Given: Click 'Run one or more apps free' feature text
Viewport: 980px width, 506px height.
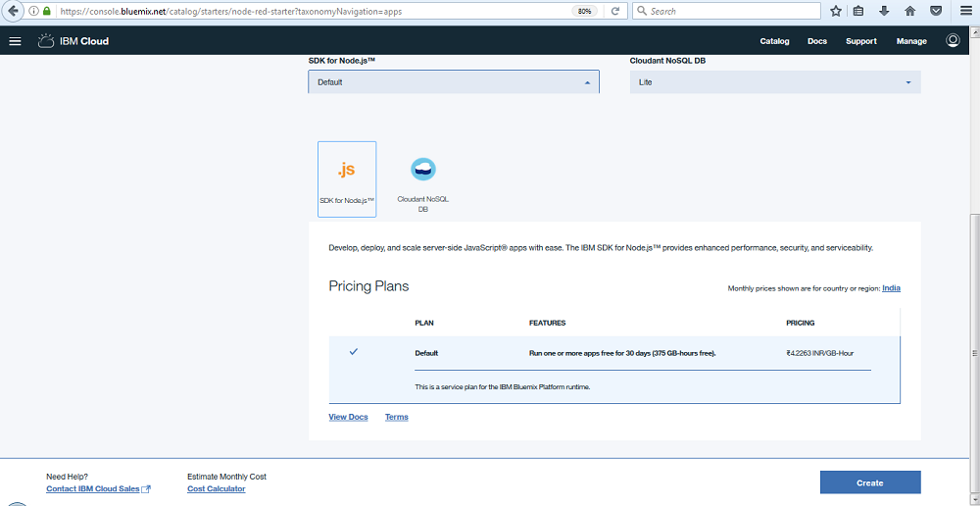Looking at the screenshot, I should 622,353.
